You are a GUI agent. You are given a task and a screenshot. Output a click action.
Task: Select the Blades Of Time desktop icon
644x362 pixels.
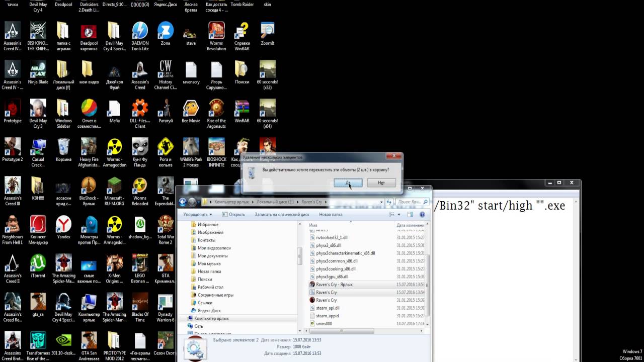pyautogui.click(x=140, y=308)
